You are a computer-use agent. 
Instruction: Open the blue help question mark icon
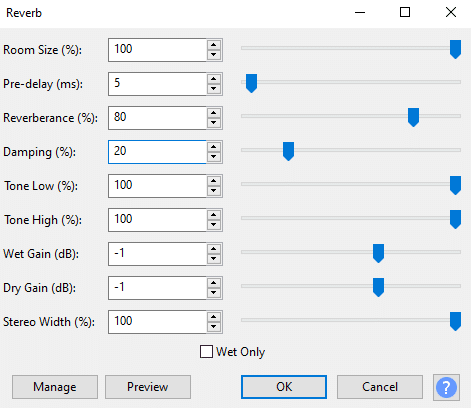[x=446, y=387]
